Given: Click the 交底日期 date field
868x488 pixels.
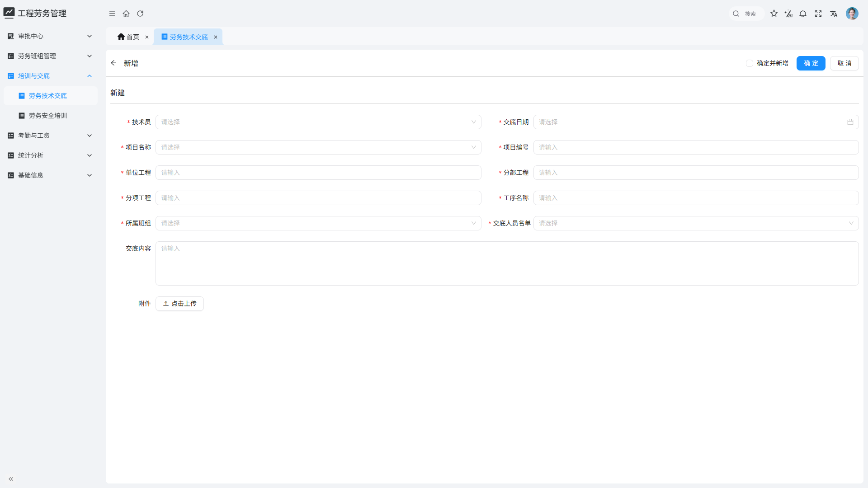Looking at the screenshot, I should (696, 122).
